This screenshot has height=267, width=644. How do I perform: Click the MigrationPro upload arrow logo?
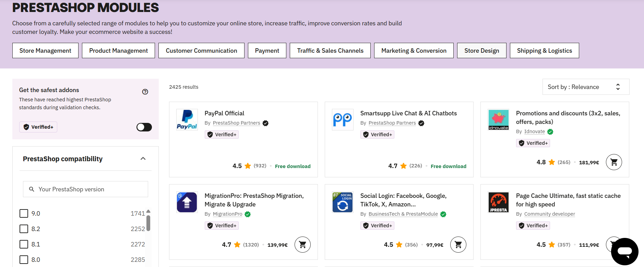click(187, 202)
